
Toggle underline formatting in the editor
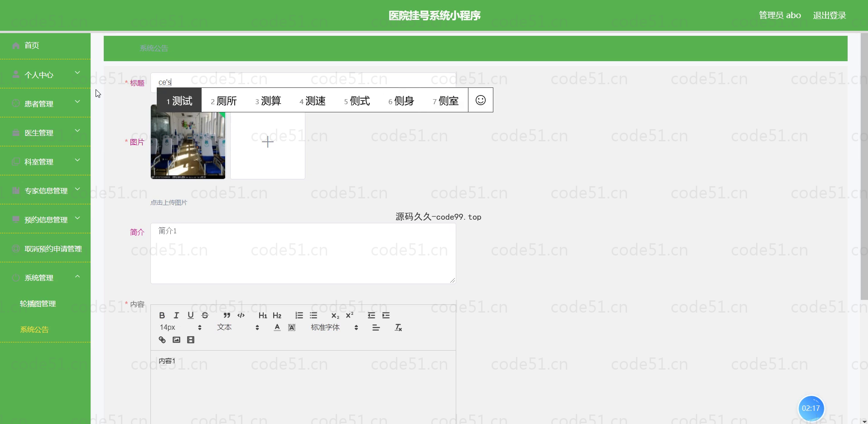point(191,315)
